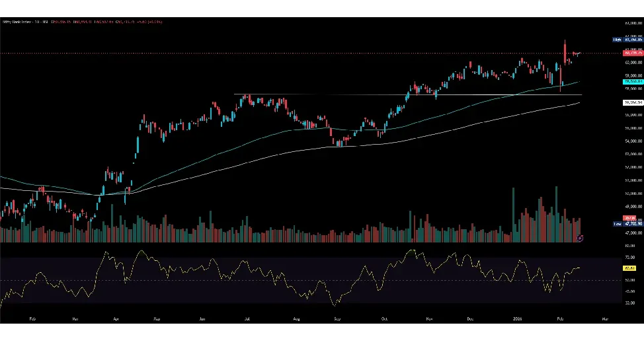Click the Jul label on the time axis
The image size is (644, 362).
pyautogui.click(x=247, y=318)
